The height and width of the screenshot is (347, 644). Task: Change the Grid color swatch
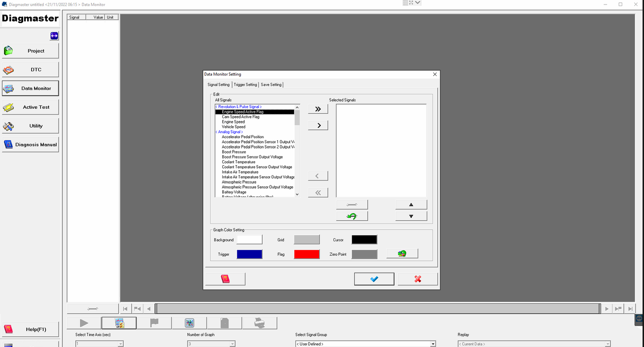307,240
